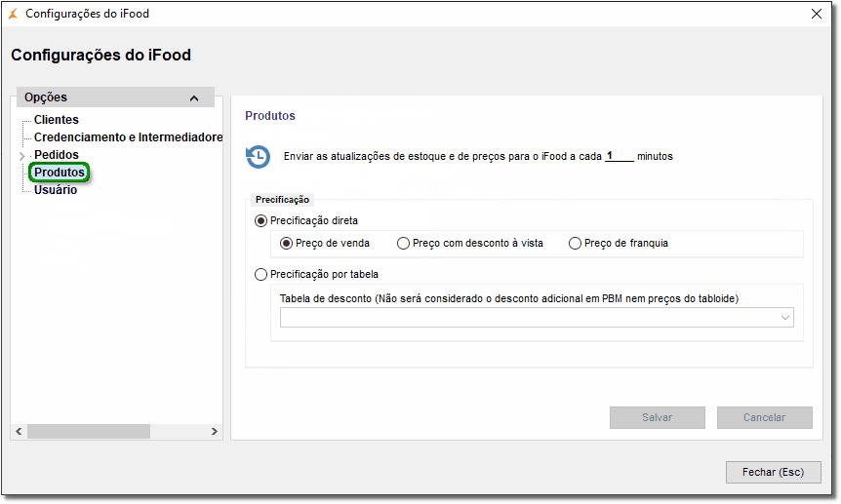Viewport: 841px width, 504px height.
Task: Click Fechar (Esc) button
Action: click(x=773, y=472)
